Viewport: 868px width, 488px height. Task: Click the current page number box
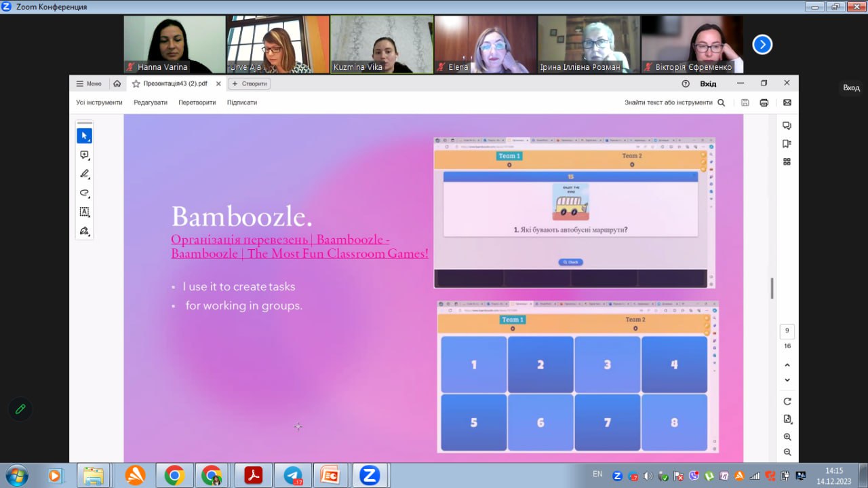pyautogui.click(x=787, y=331)
